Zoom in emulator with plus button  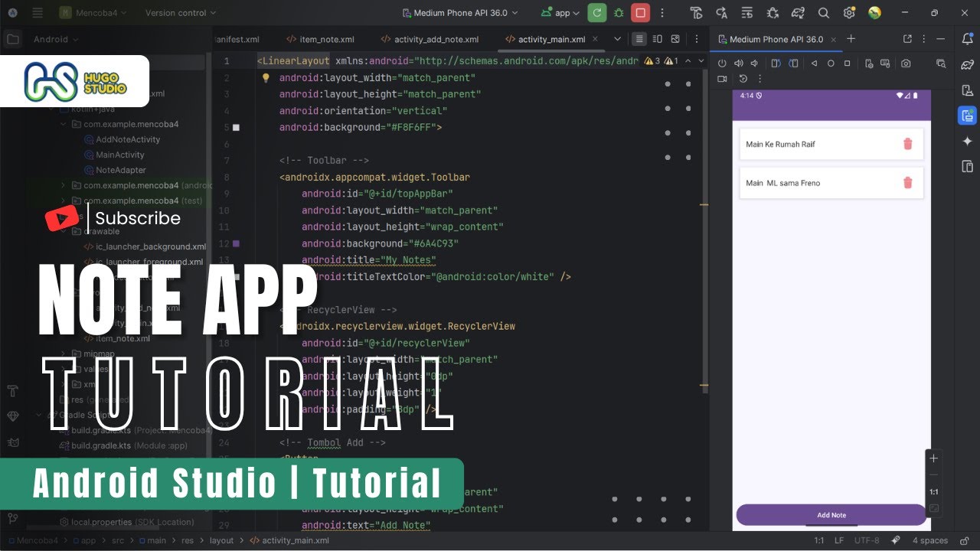[933, 458]
